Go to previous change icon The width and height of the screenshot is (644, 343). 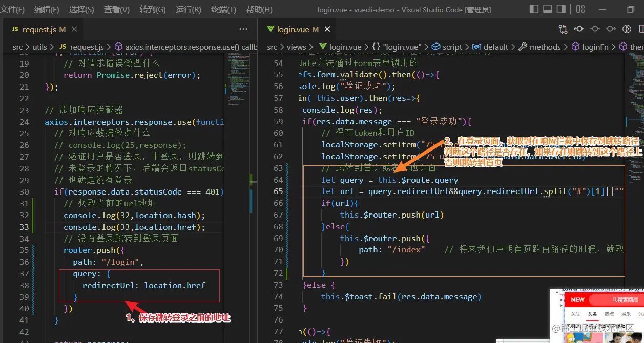[x=579, y=29]
